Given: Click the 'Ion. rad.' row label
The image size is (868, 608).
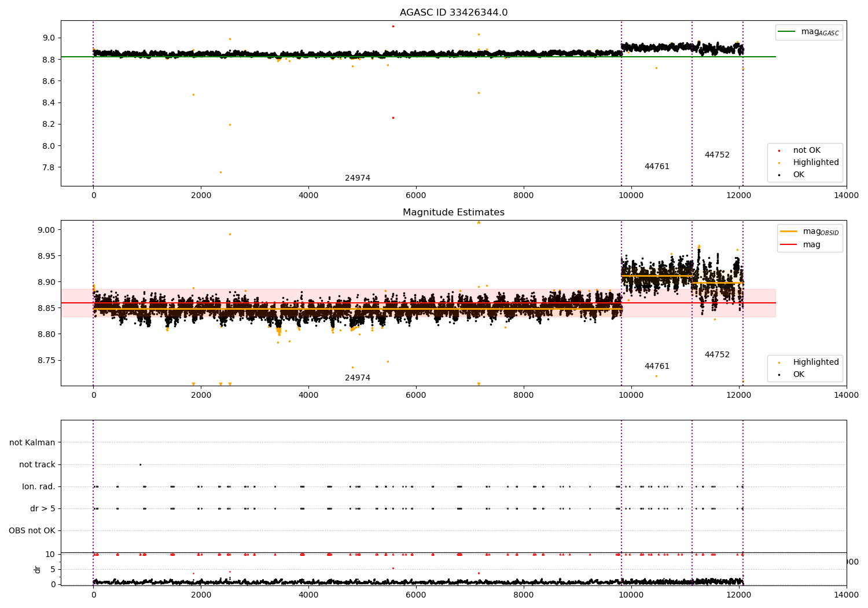Looking at the screenshot, I should [x=39, y=487].
